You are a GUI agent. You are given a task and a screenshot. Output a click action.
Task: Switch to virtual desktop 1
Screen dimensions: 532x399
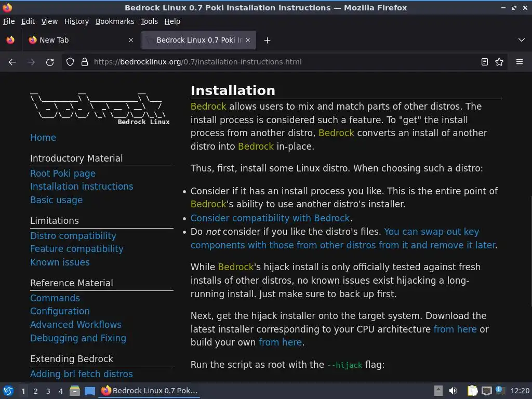tap(23, 391)
